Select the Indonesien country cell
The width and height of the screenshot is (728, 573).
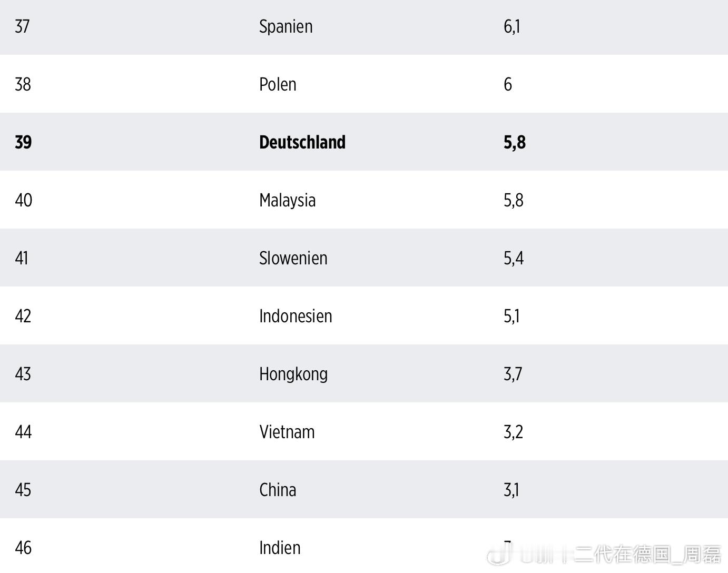pos(296,316)
